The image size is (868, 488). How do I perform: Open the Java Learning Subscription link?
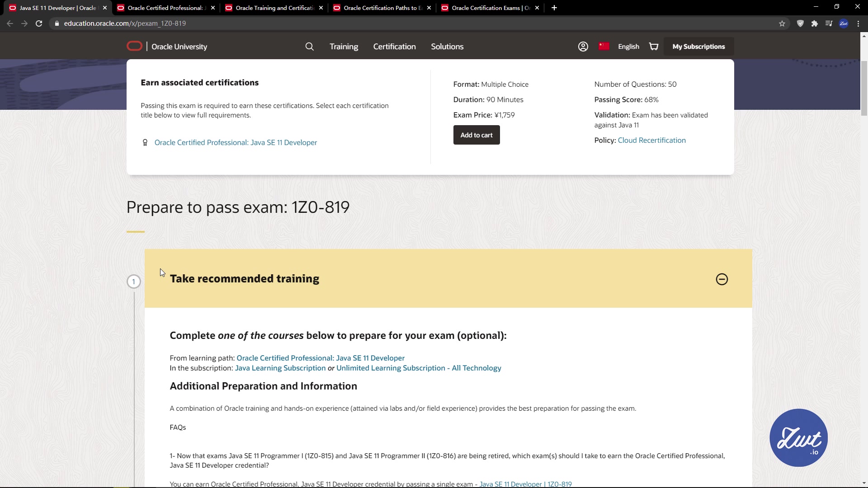tap(280, 368)
